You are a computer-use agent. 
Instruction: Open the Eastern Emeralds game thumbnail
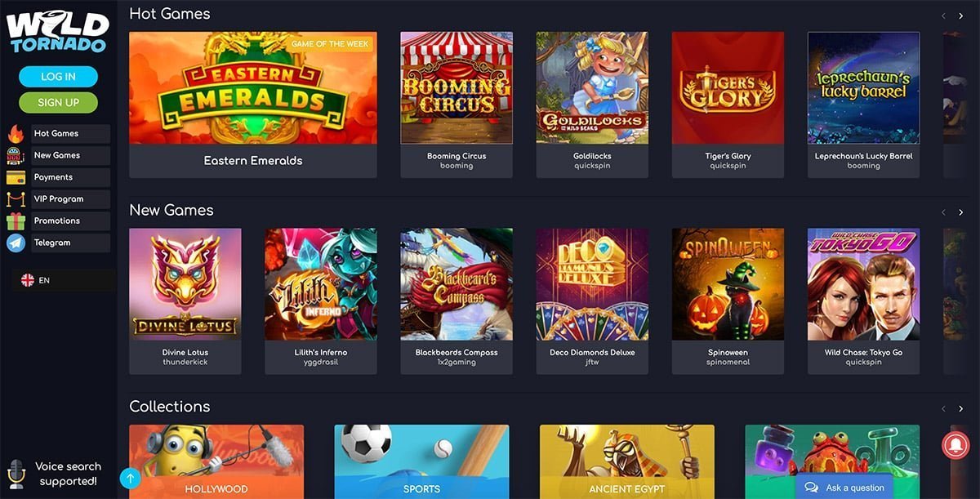253,88
